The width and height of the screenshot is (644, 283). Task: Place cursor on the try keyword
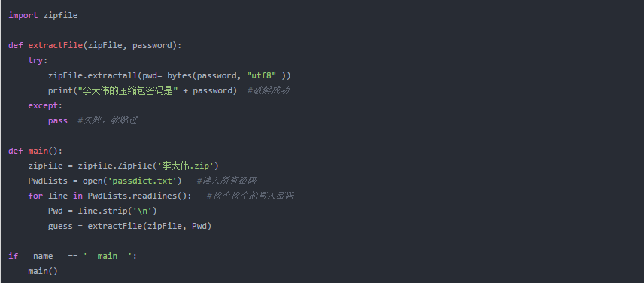click(35, 60)
